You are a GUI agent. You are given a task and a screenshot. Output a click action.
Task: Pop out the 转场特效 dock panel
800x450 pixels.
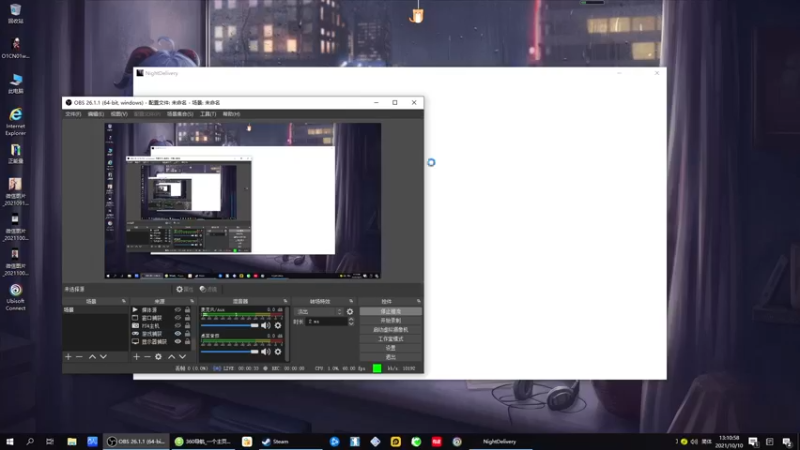[x=351, y=302]
